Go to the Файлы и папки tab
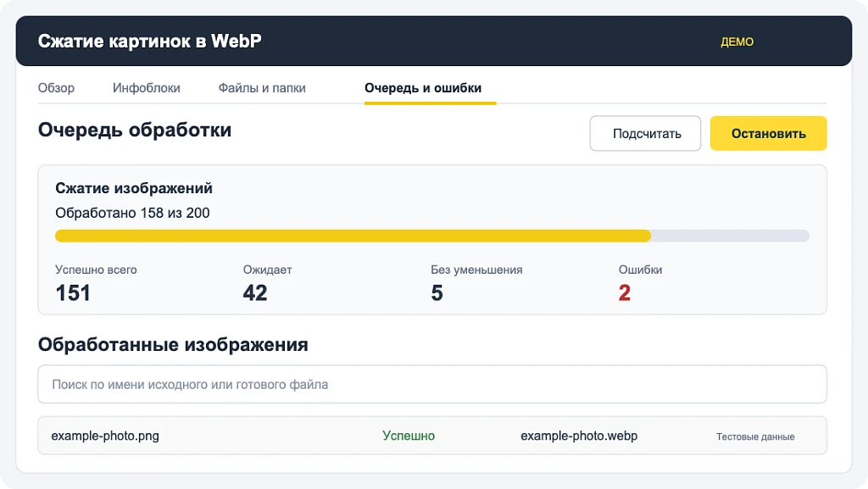The height and width of the screenshot is (489, 868). tap(262, 88)
